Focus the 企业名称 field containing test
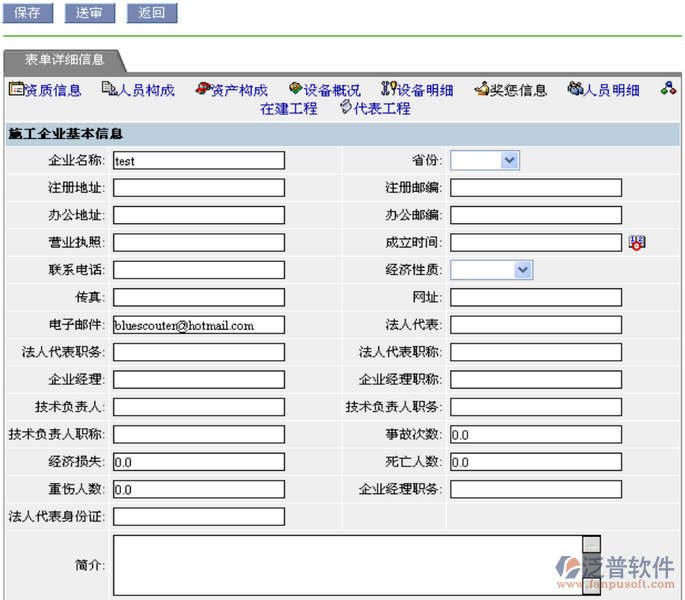The image size is (685, 600). (x=198, y=160)
